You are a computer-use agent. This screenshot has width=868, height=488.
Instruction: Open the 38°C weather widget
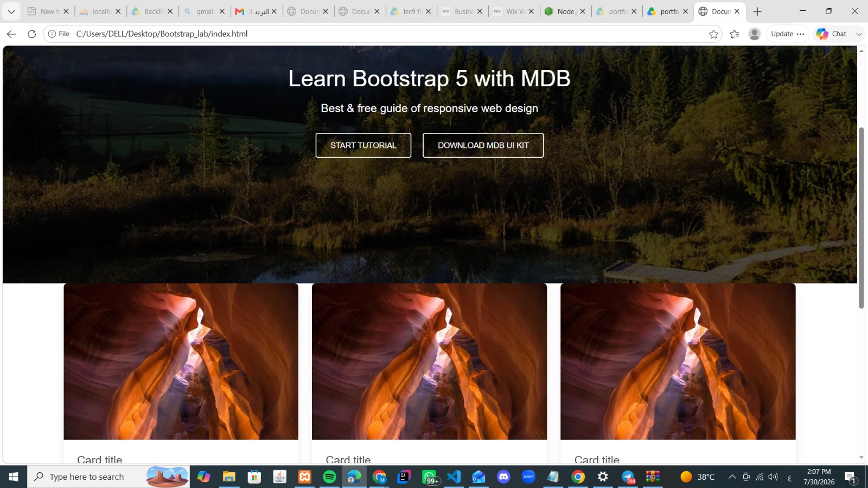pyautogui.click(x=698, y=477)
